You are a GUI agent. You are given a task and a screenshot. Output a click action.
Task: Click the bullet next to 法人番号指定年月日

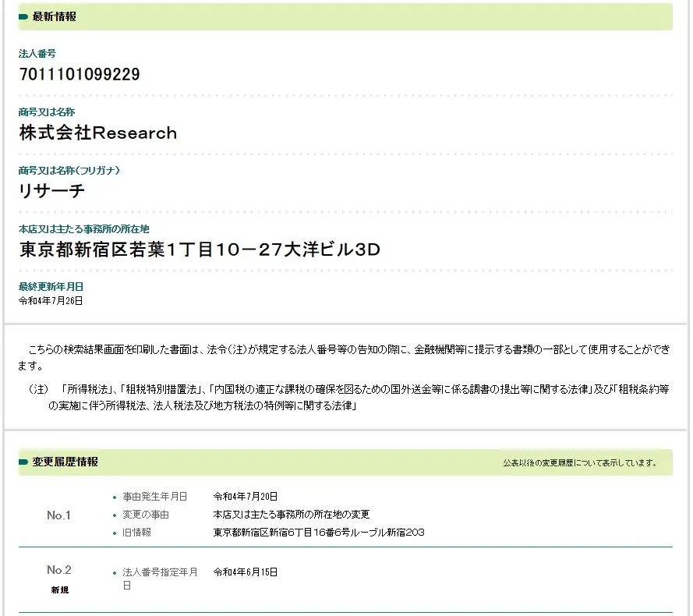coord(115,573)
